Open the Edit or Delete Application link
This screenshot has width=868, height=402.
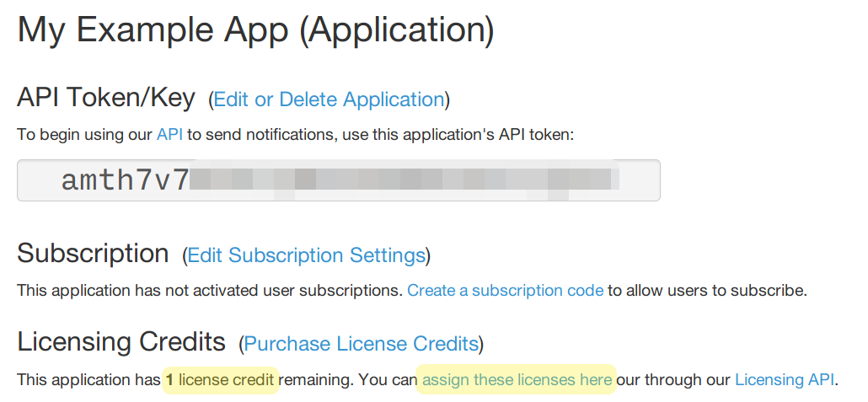329,99
